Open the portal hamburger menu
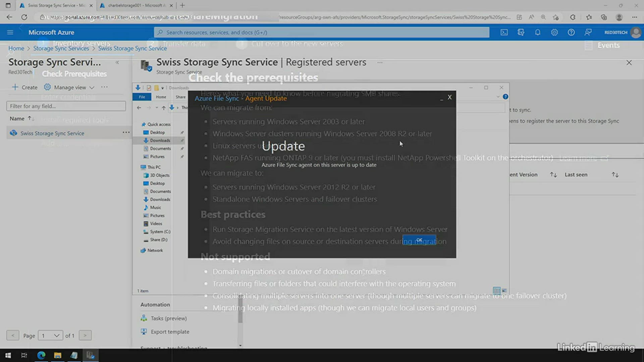 point(10,33)
